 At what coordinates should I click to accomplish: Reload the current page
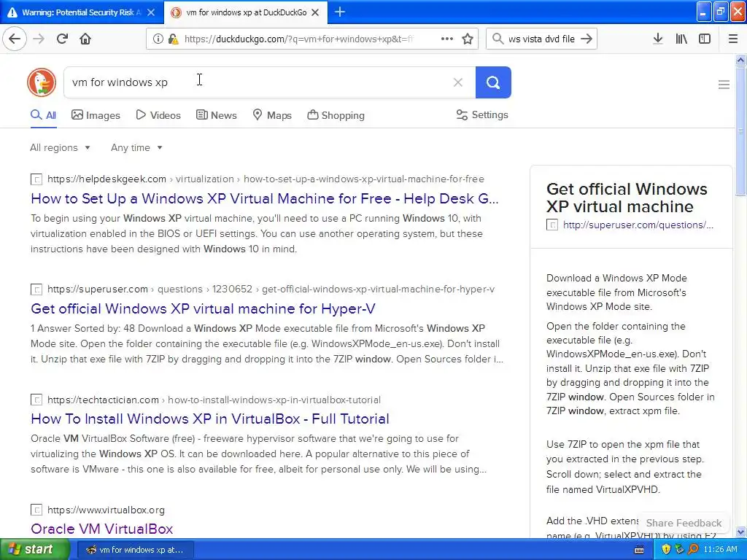pyautogui.click(x=62, y=39)
